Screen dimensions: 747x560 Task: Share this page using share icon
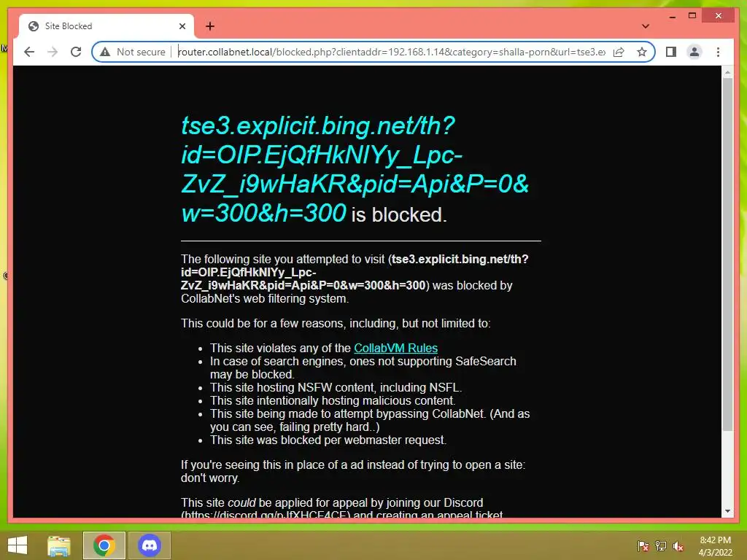619,52
